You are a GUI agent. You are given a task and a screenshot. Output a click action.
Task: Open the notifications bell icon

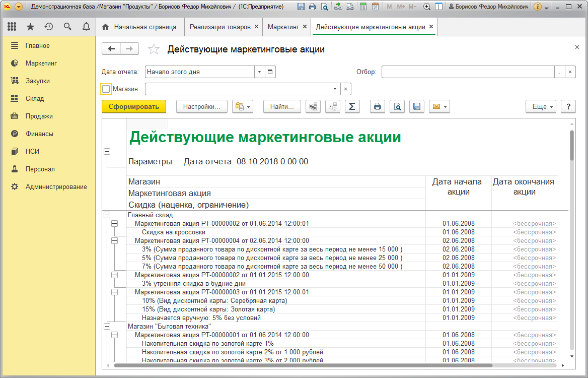coord(86,27)
